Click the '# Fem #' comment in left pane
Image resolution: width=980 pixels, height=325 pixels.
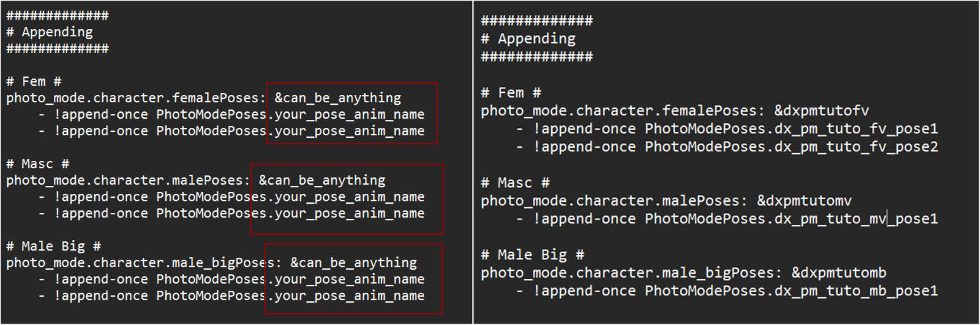pyautogui.click(x=34, y=82)
